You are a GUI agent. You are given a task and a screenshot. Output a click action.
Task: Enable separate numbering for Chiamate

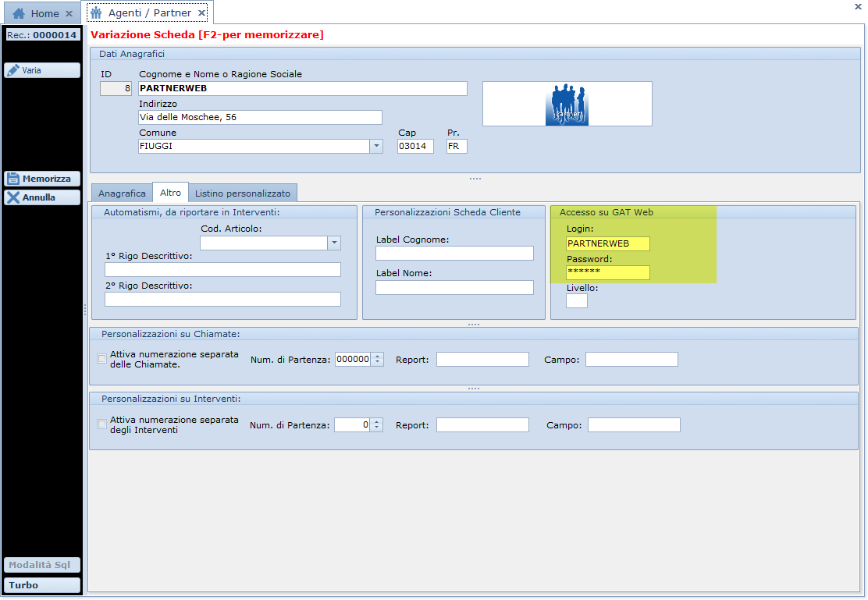pos(101,359)
